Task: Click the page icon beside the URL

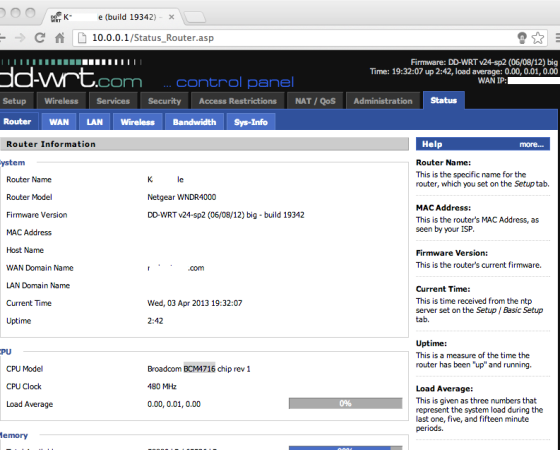Action: (82, 38)
